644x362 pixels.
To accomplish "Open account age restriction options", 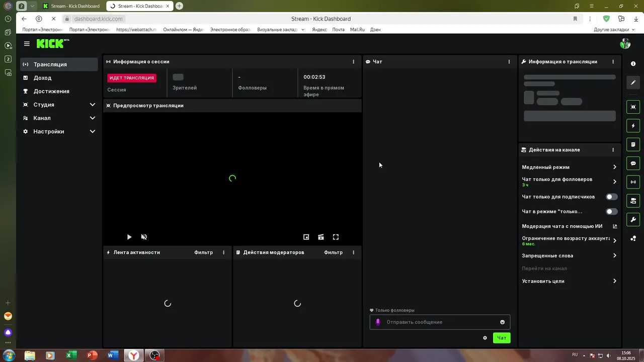I will click(569, 241).
